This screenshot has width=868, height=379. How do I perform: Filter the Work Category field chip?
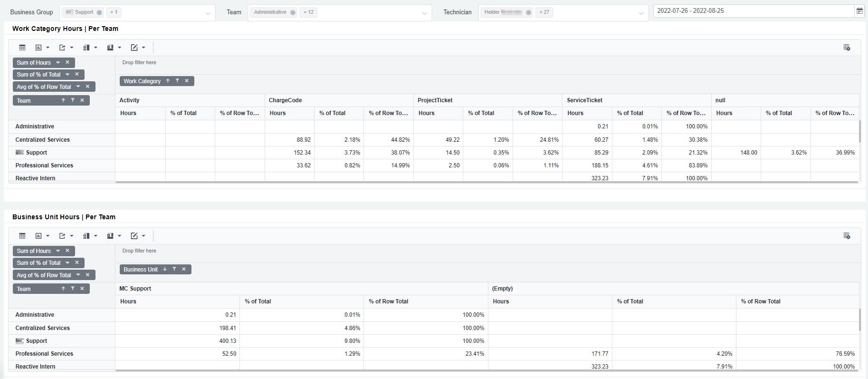[177, 81]
